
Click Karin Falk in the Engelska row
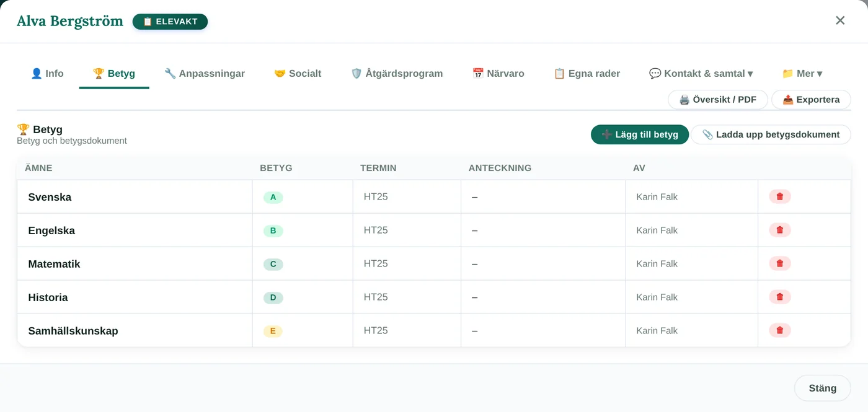point(657,230)
